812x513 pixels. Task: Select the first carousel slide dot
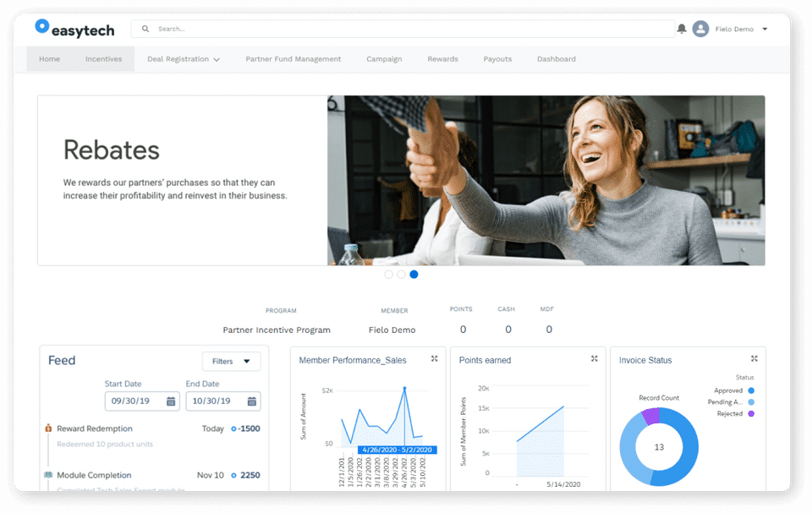click(388, 275)
